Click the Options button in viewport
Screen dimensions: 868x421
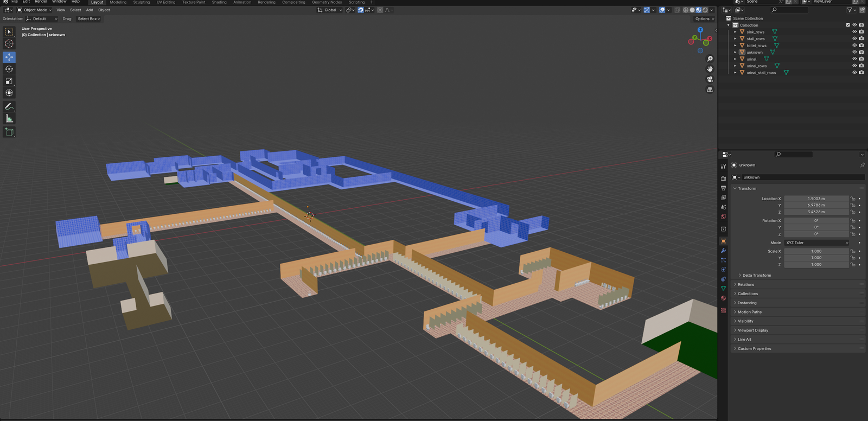(705, 19)
